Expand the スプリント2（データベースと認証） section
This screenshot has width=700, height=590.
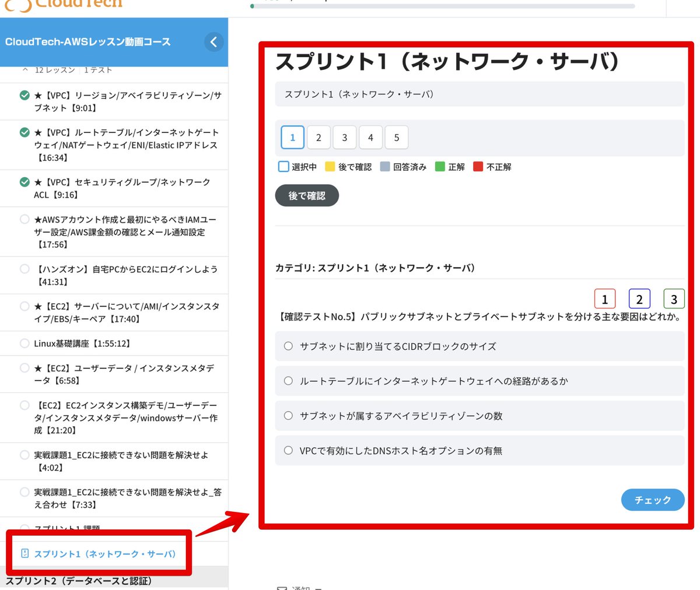click(114, 581)
